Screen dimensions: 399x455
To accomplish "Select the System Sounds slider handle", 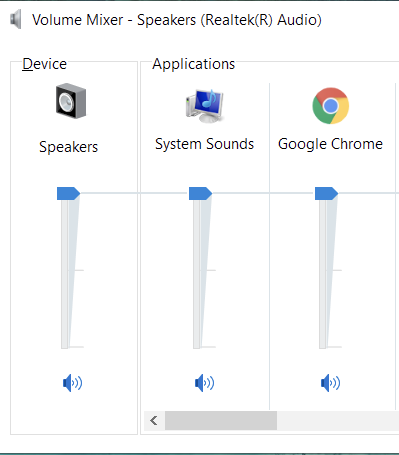I will 200,193.
